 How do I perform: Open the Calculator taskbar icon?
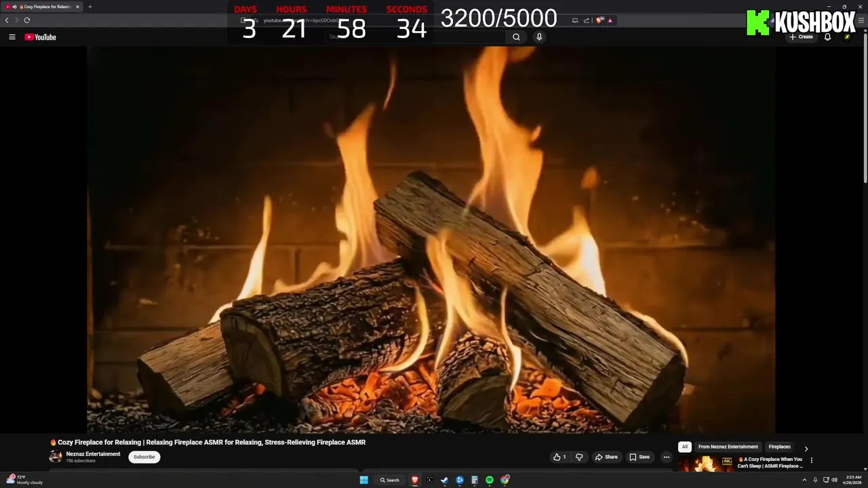(475, 480)
